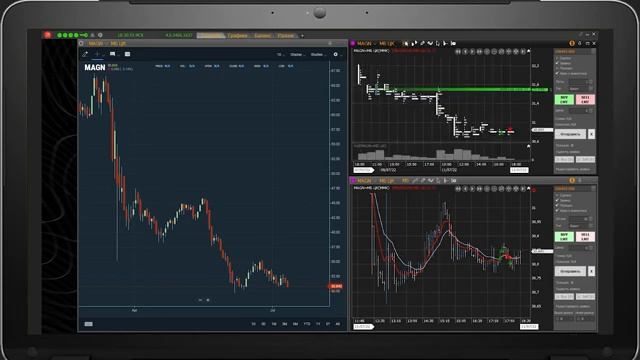
Task: Click the lots input field in upper order panel
Action: pos(580,82)
